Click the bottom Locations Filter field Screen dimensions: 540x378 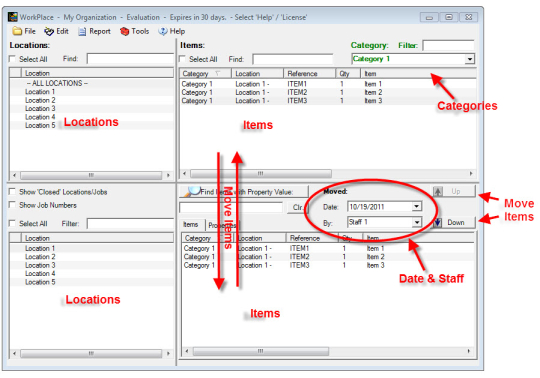(x=130, y=224)
